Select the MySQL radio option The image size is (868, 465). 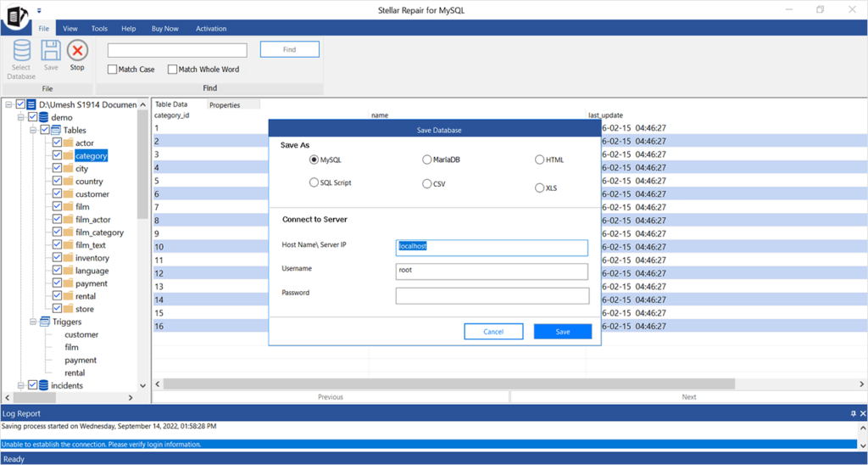[314, 160]
